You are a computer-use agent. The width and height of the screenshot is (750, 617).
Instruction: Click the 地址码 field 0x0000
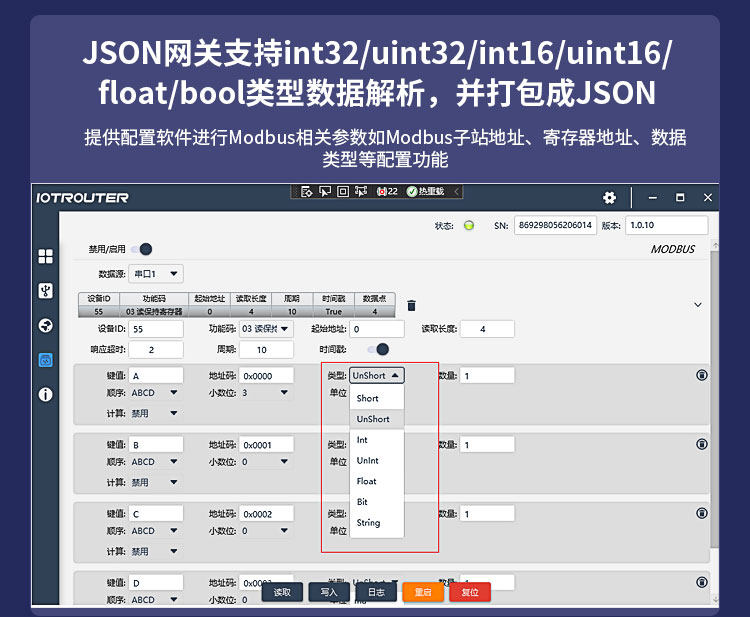click(x=266, y=376)
